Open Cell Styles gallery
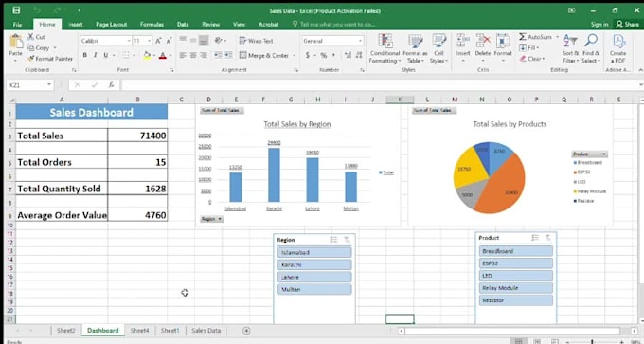The width and height of the screenshot is (644, 344). click(438, 49)
